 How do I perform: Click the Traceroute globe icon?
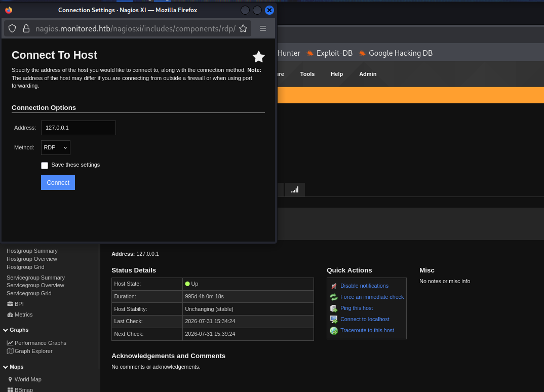334,330
